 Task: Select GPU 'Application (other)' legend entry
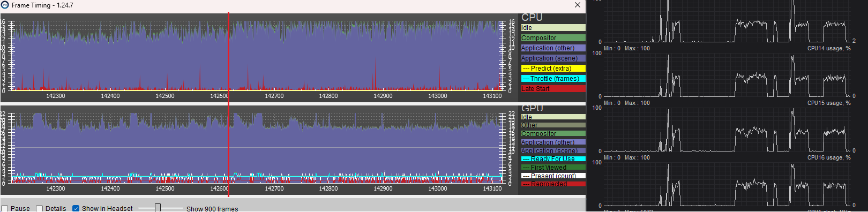[553, 142]
